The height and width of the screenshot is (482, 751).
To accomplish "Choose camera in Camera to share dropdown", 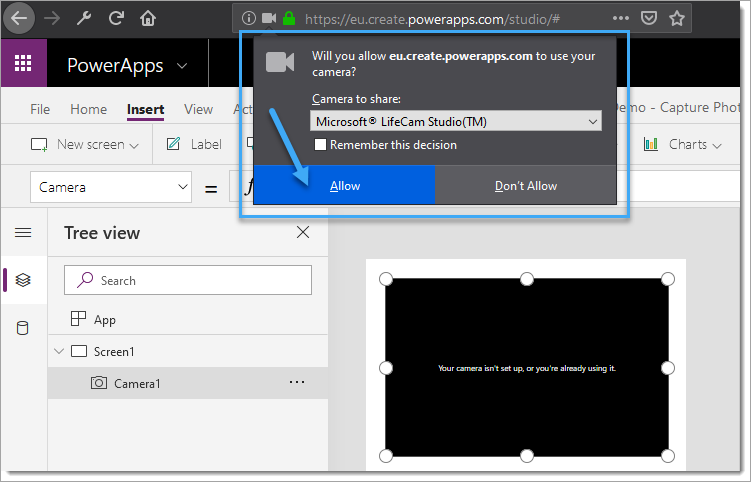I will click(x=455, y=121).
